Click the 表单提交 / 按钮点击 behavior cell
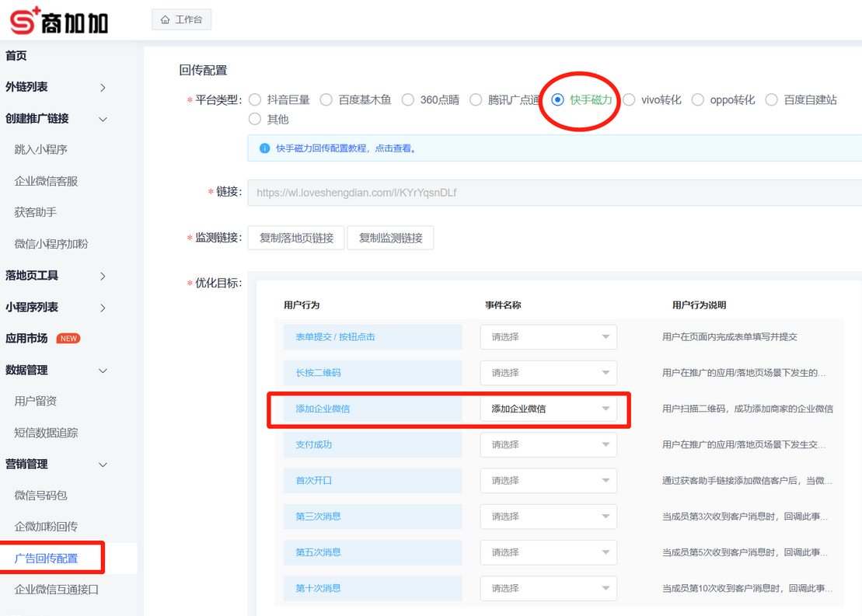This screenshot has height=616, width=862. tap(373, 337)
